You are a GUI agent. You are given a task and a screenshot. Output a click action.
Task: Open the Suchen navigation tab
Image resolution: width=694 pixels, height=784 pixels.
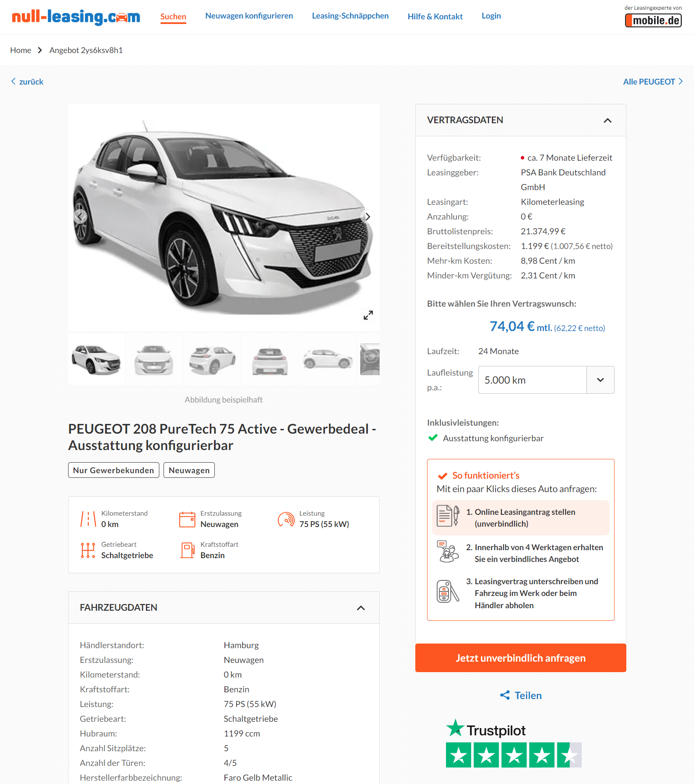coord(173,16)
